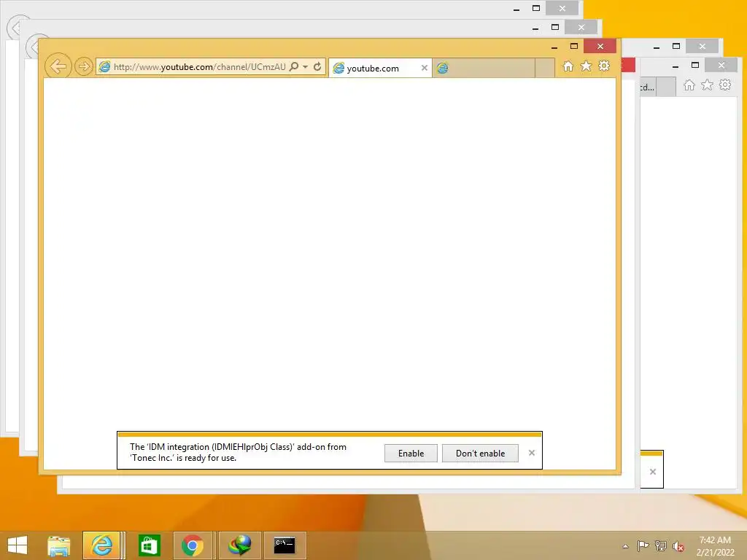
Task: Click the search magnifier in the address bar
Action: (295, 66)
